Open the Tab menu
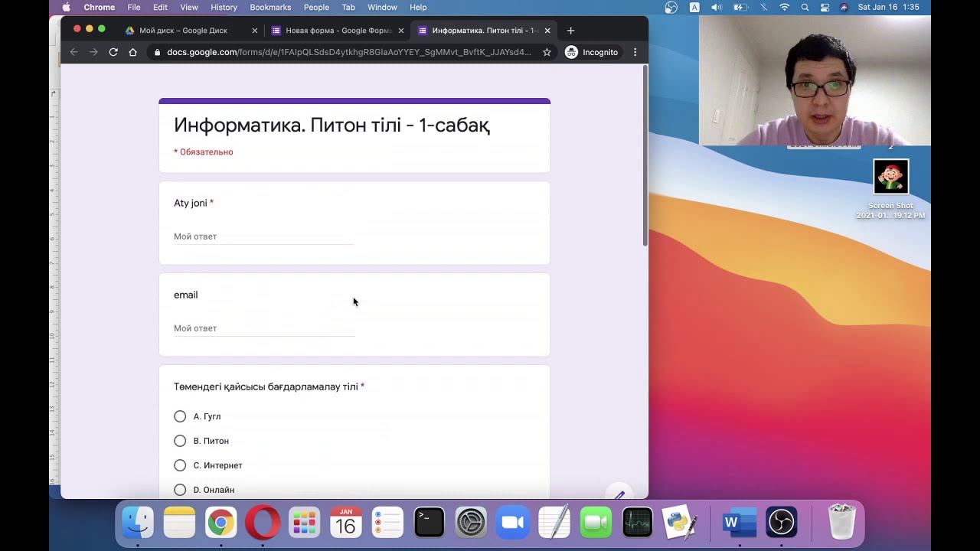This screenshot has width=980, height=551. click(348, 8)
